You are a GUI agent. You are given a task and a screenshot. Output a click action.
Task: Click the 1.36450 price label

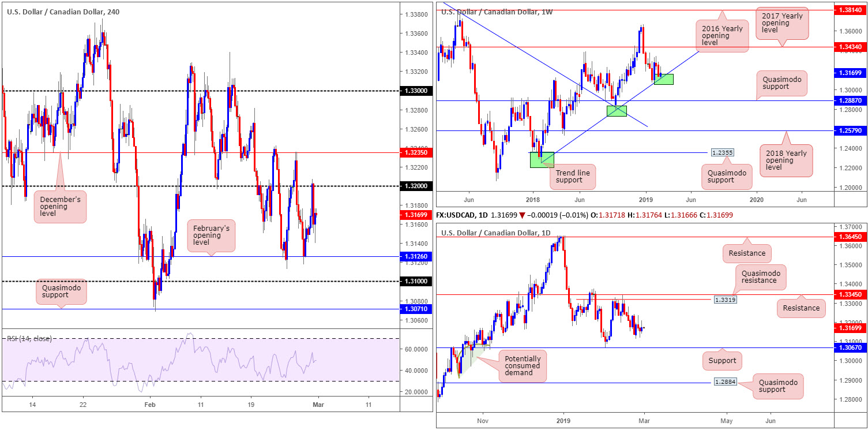[851, 237]
